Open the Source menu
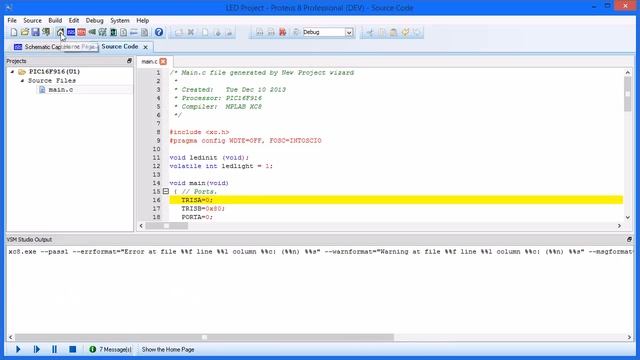This screenshot has width=640, height=360. click(x=32, y=20)
